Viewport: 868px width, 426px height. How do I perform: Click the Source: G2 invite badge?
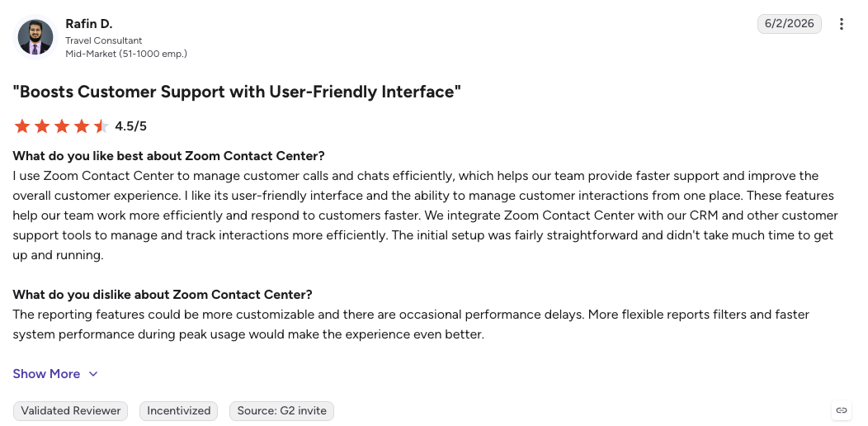(281, 411)
